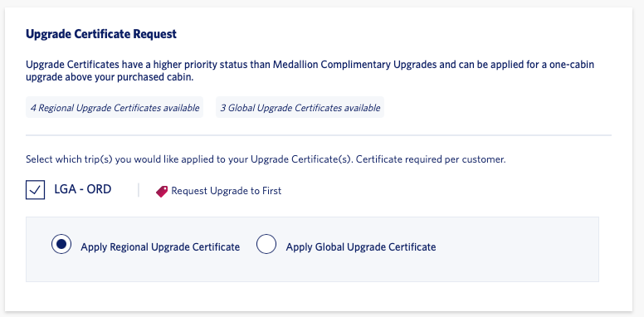Click the Apply Global Upgrade Certificate label
This screenshot has height=317, width=644.
click(361, 247)
